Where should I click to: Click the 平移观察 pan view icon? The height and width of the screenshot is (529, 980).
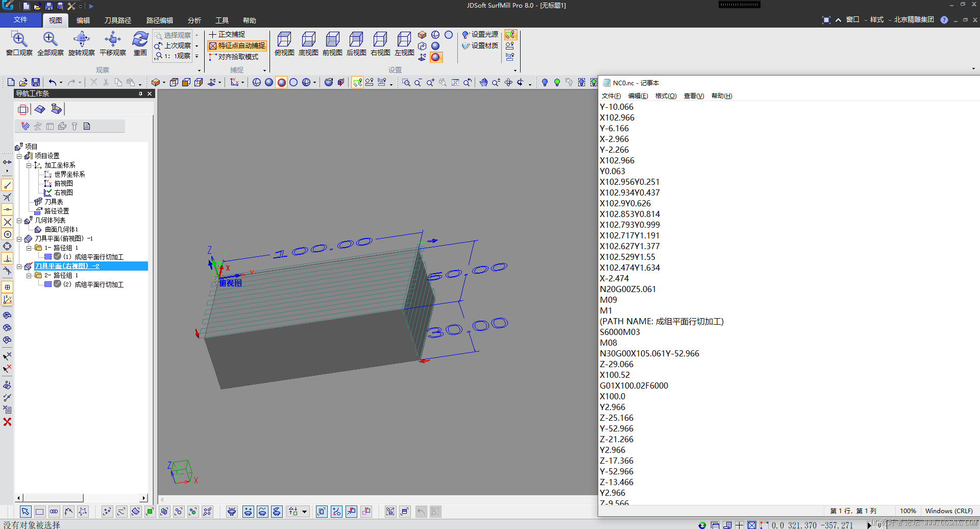point(112,40)
